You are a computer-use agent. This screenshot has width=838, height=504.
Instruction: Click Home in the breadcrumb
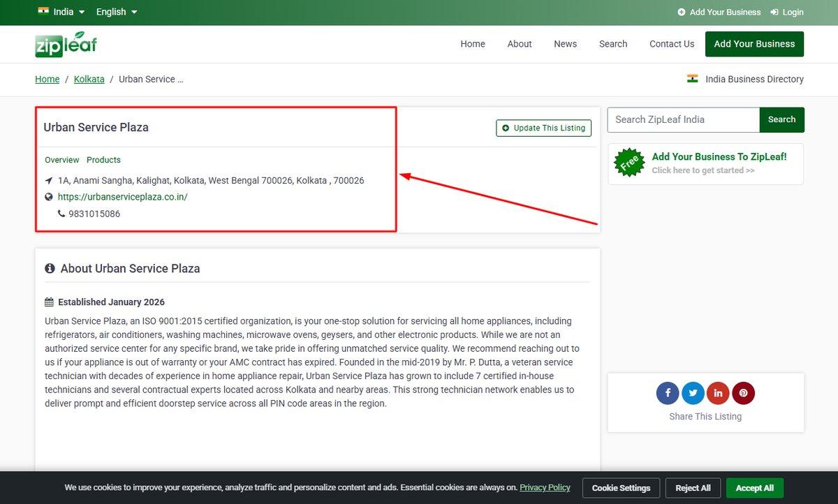coord(47,79)
